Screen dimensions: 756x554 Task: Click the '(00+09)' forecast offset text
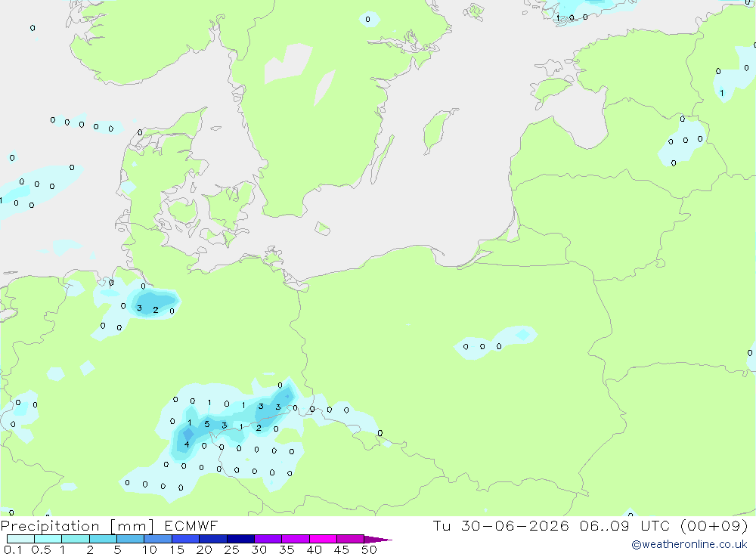tap(714, 526)
